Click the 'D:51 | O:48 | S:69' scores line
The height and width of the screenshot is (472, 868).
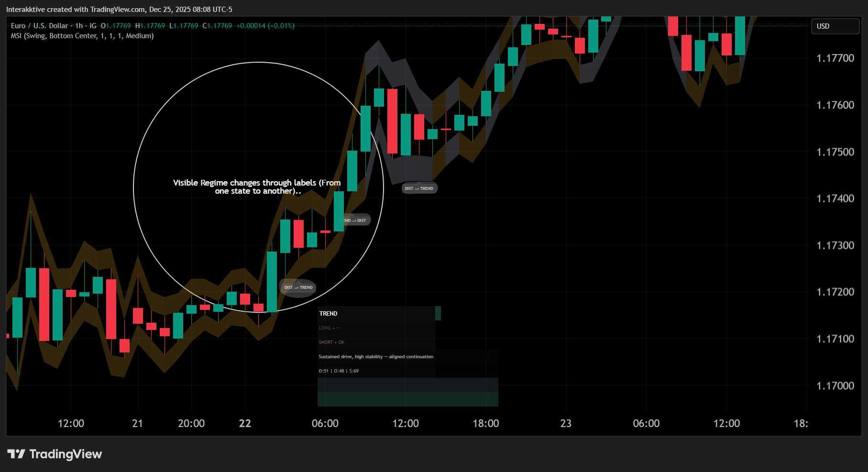point(339,371)
